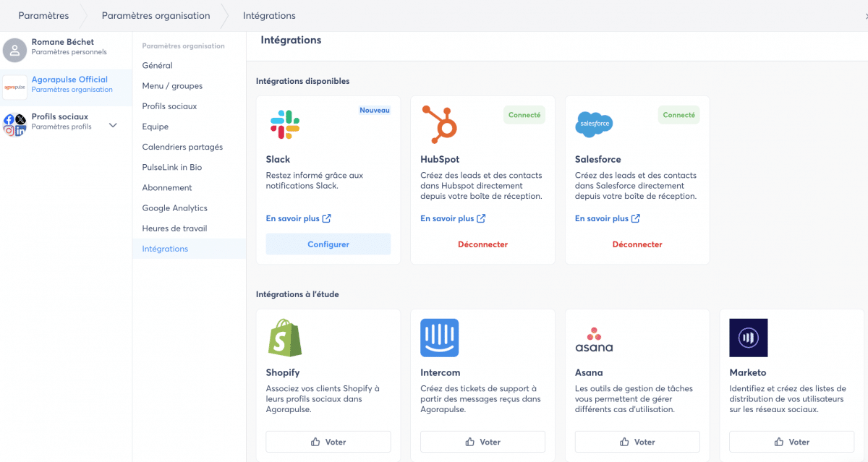
Task: Go to Paramètres organisation breadcrumb
Action: point(156,15)
